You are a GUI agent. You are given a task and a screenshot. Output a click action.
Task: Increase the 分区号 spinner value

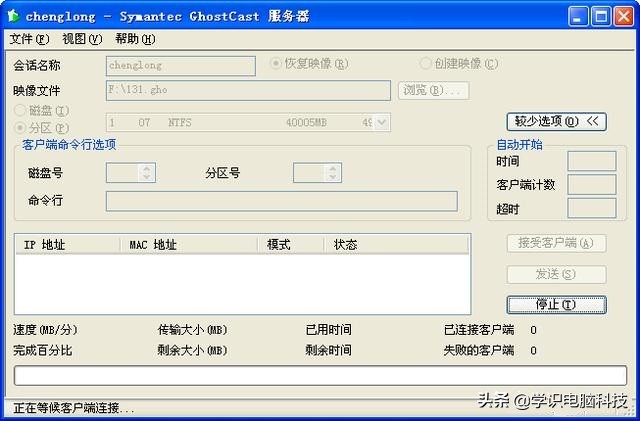(x=333, y=168)
